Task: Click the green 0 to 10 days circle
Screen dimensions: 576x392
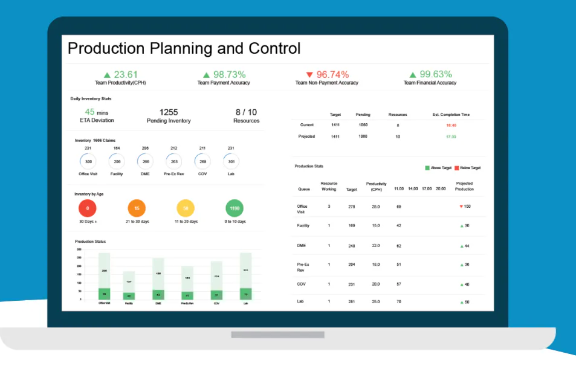Action: [235, 208]
